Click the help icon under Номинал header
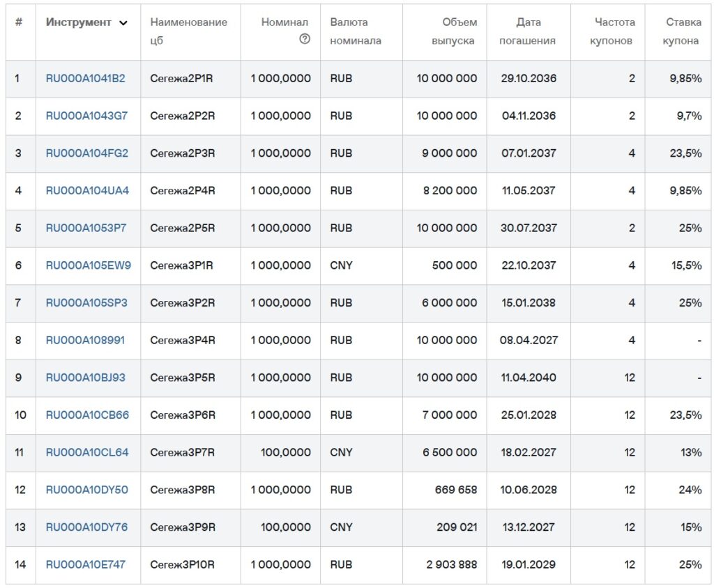This screenshot has height=588, width=714. pyautogui.click(x=305, y=39)
